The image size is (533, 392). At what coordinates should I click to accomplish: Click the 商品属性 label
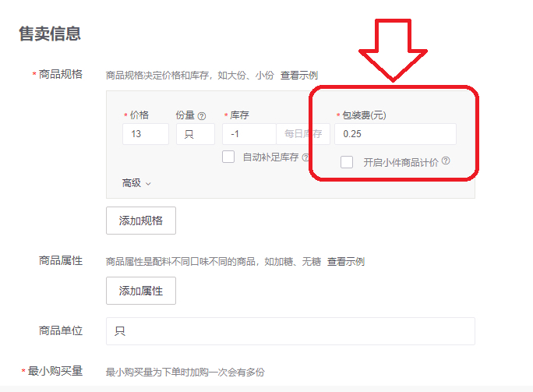click(61, 261)
